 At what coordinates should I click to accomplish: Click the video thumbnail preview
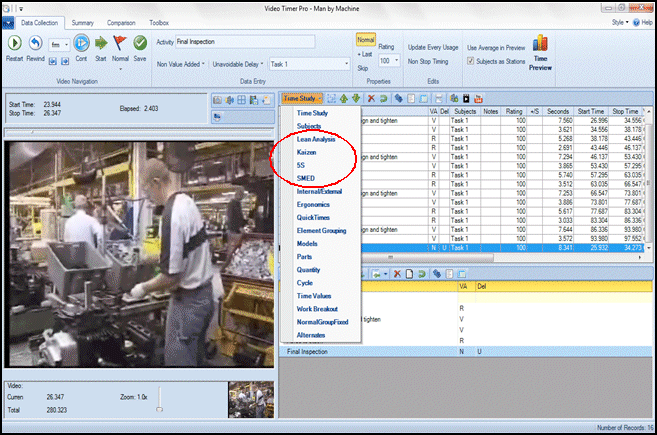coord(251,400)
